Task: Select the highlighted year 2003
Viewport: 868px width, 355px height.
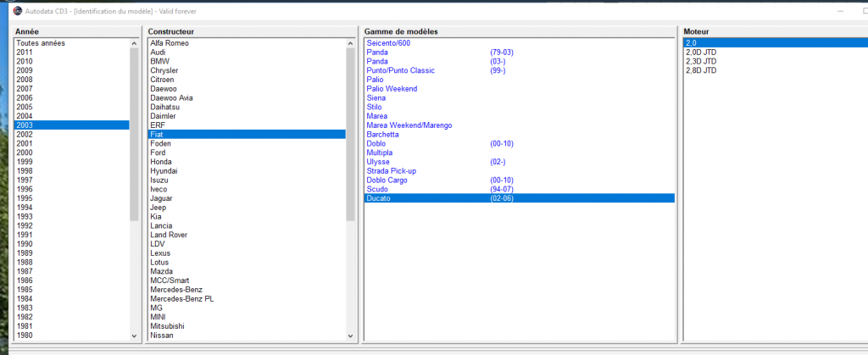Action: [71, 125]
